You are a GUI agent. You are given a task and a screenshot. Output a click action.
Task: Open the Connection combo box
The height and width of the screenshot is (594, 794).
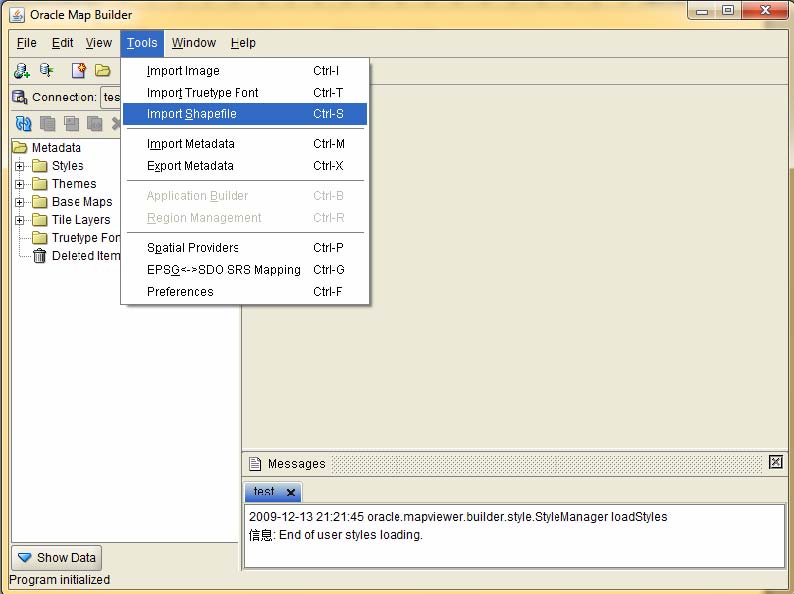pyautogui.click(x=111, y=97)
